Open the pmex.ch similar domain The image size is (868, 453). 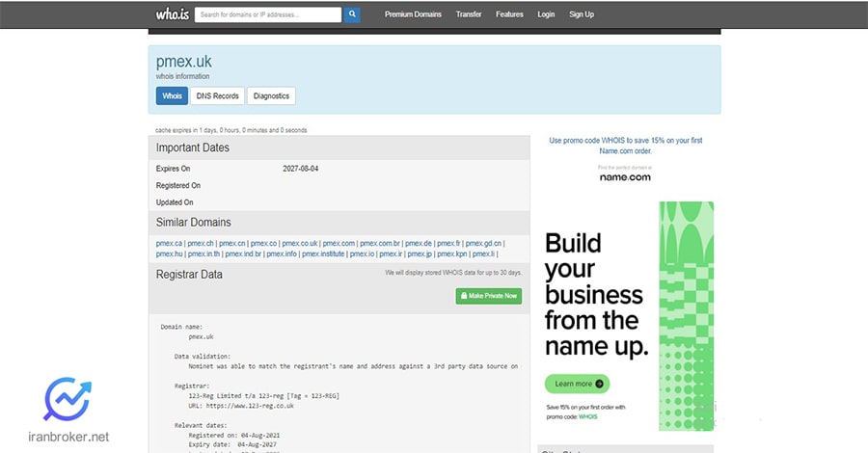coord(201,244)
